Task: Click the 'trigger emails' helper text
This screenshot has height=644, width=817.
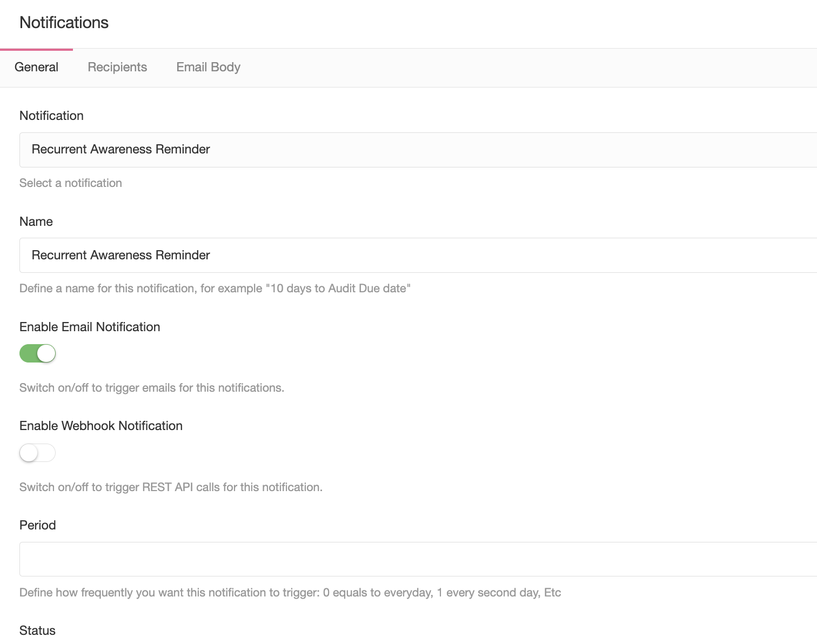Action: pyautogui.click(x=152, y=388)
